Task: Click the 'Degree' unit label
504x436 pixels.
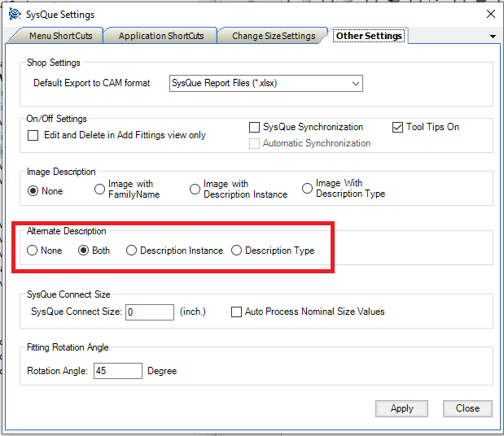Action: 162,371
